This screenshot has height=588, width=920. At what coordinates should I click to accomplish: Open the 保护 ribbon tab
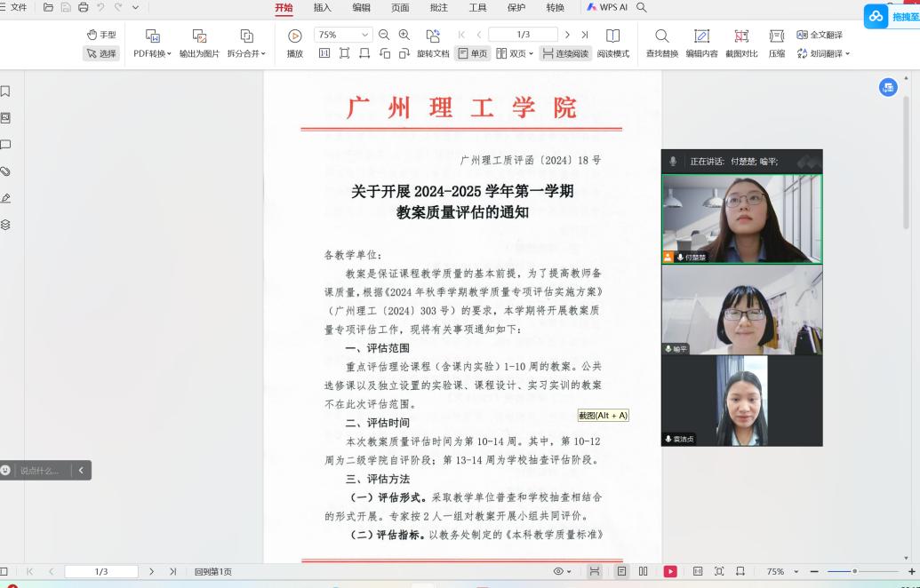coord(516,7)
